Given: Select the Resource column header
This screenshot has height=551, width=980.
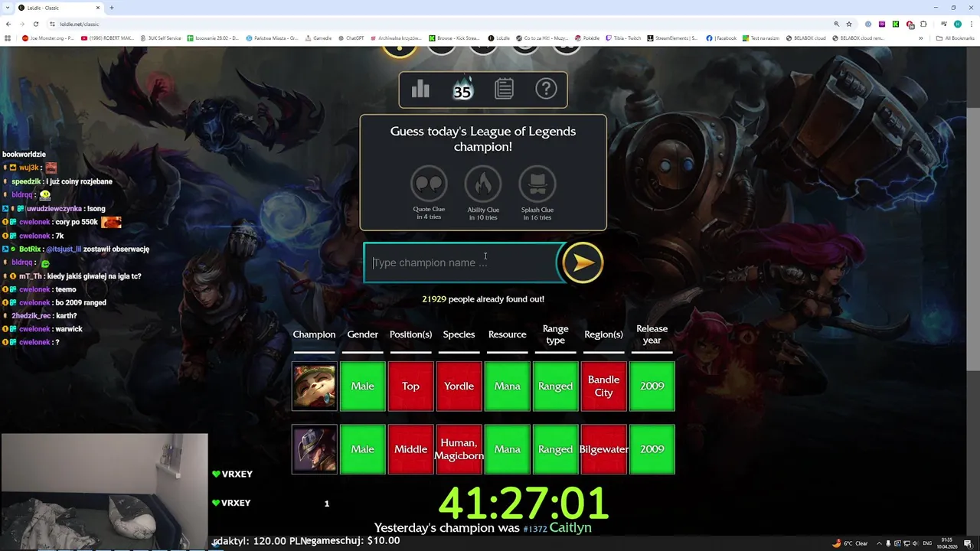Looking at the screenshot, I should click(507, 334).
